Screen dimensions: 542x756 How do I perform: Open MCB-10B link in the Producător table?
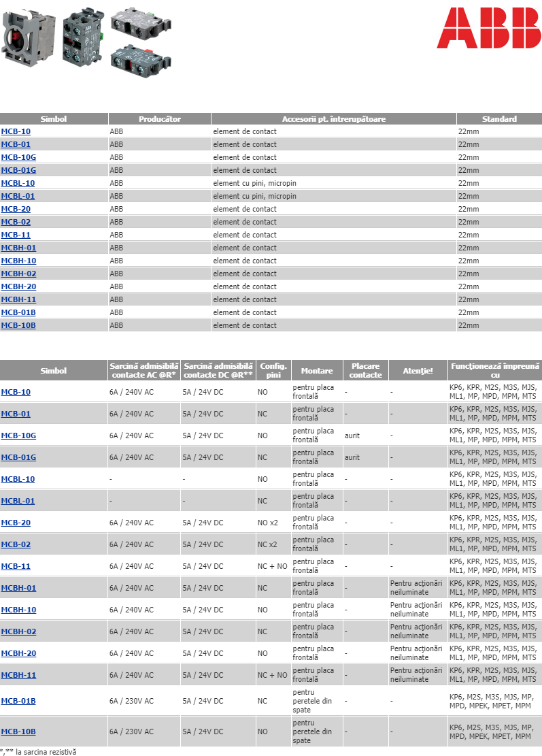(18, 325)
